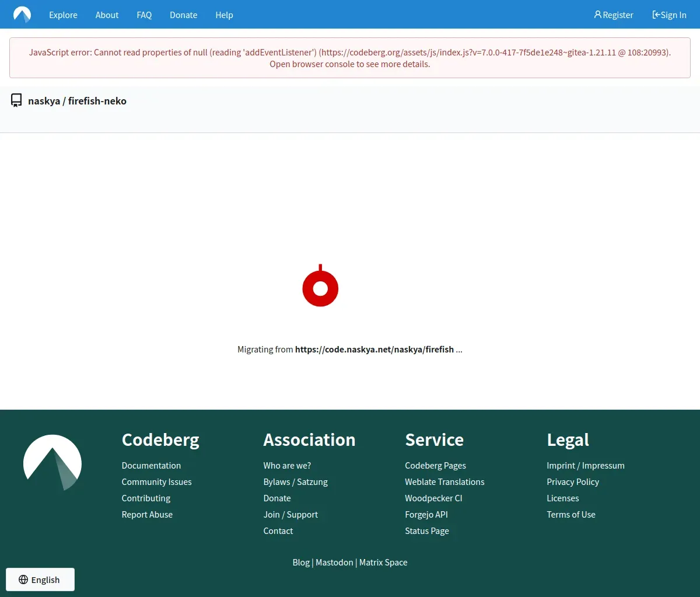Open the Licenses link
The image size is (700, 597).
coord(563,498)
